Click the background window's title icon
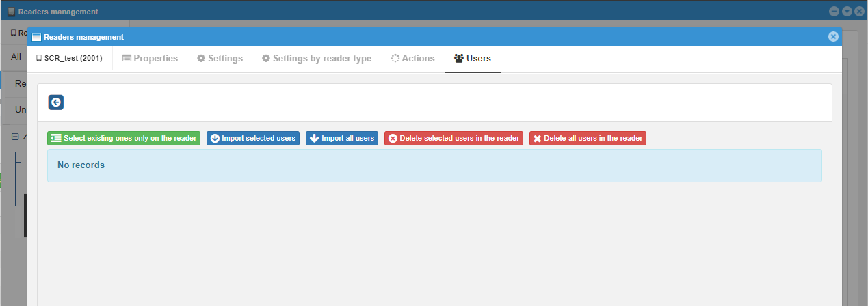Screen dimensions: 868x306 coord(12,12)
